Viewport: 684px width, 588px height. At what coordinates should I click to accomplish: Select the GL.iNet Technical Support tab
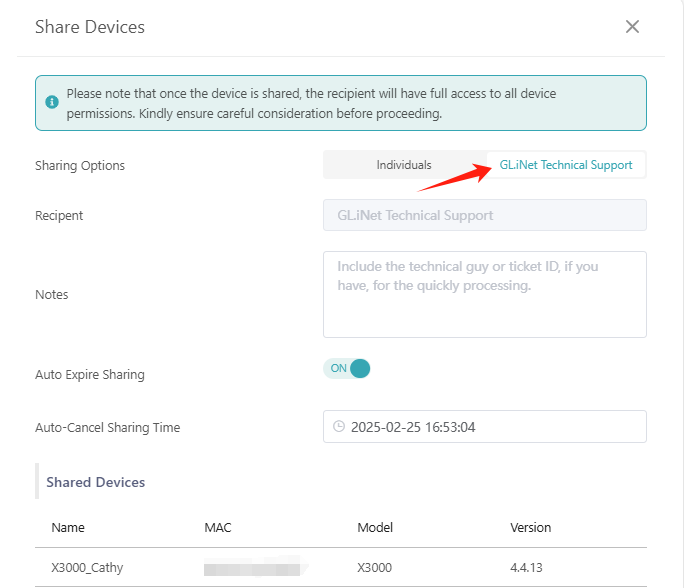[566, 165]
